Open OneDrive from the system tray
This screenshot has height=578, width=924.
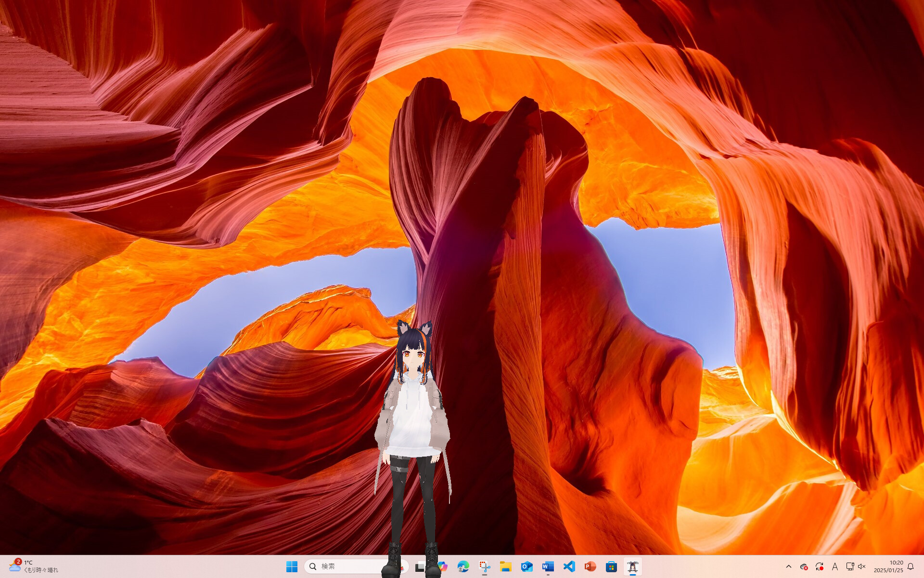click(x=805, y=567)
